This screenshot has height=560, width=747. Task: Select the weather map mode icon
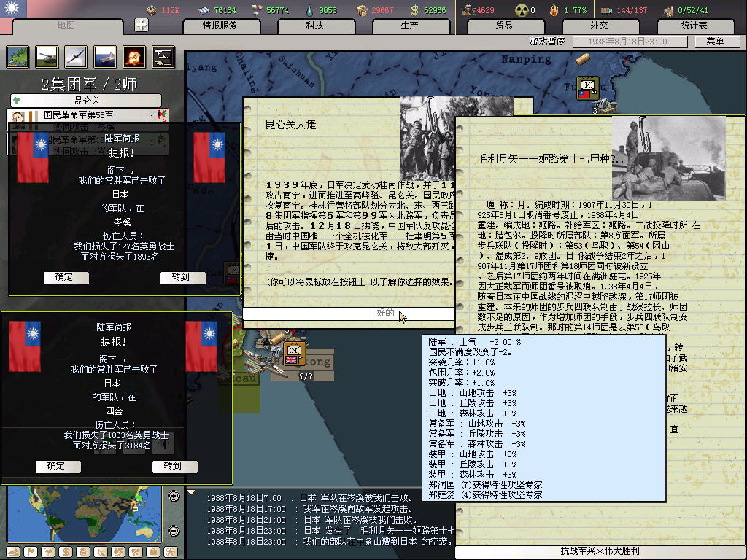coord(48,552)
